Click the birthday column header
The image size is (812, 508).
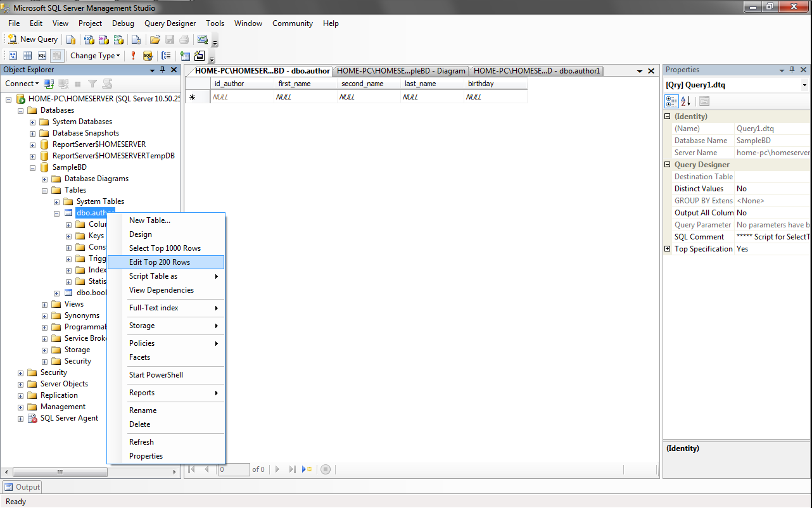(x=496, y=84)
